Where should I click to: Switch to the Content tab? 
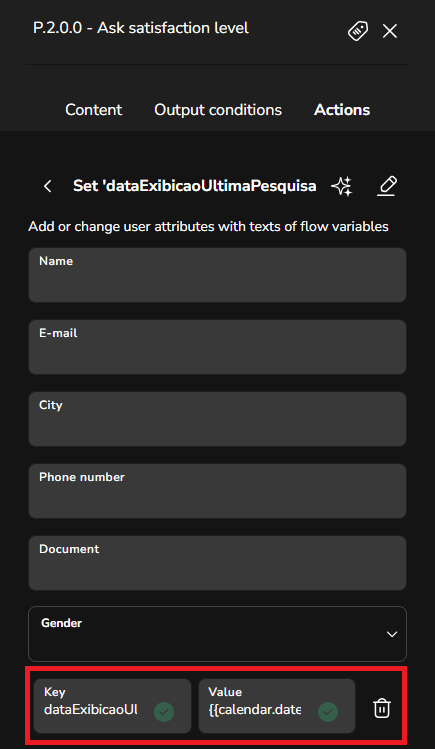(94, 110)
